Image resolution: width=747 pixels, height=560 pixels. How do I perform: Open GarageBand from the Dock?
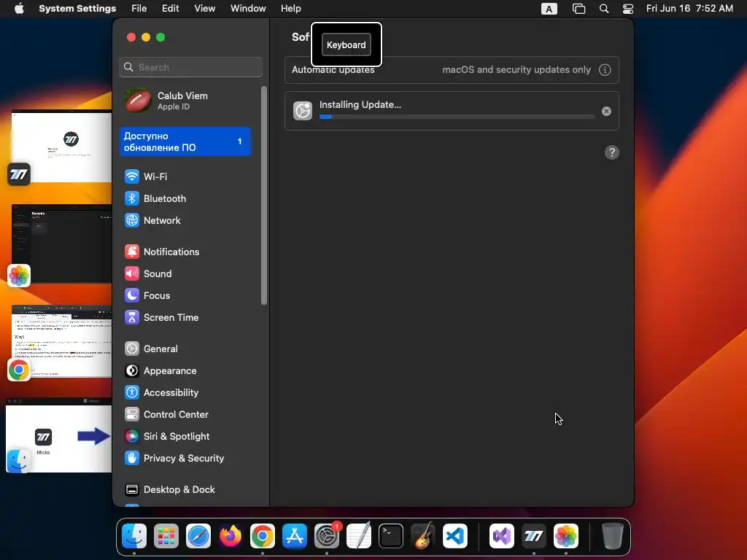423,536
